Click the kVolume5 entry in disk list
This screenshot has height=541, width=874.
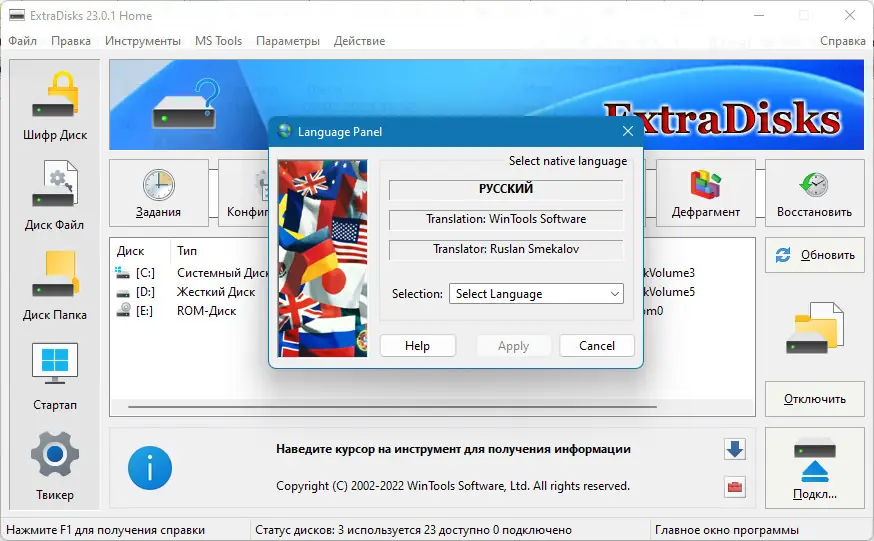coord(669,292)
